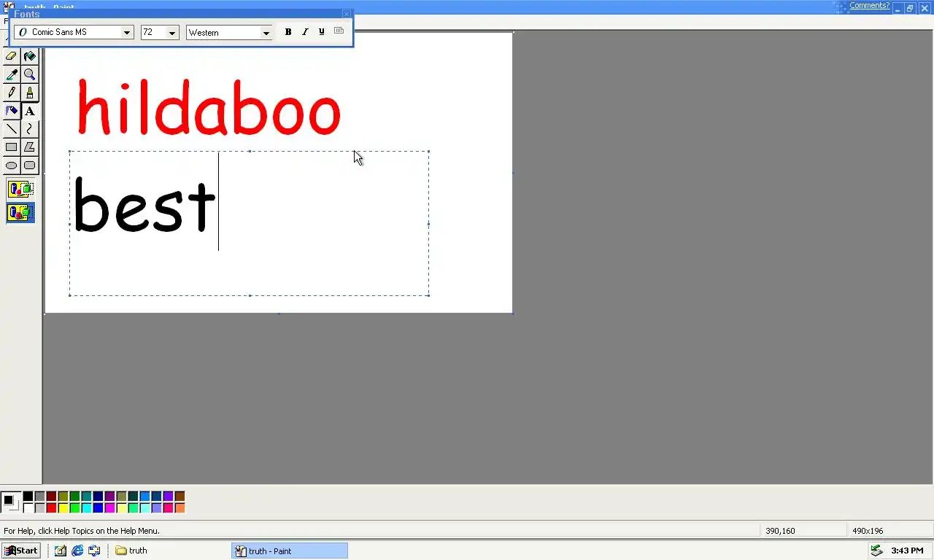Choose the opaque background text option
This screenshot has height=560, width=934.
[x=20, y=190]
